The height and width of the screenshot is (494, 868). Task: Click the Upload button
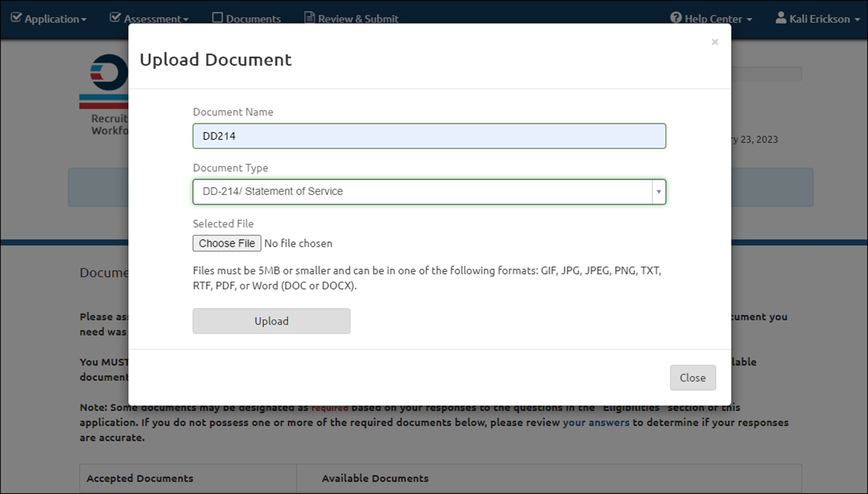[x=271, y=321]
